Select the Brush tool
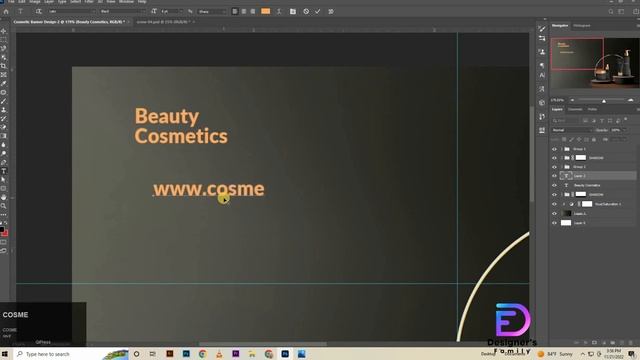640x360 pixels. tap(3, 101)
